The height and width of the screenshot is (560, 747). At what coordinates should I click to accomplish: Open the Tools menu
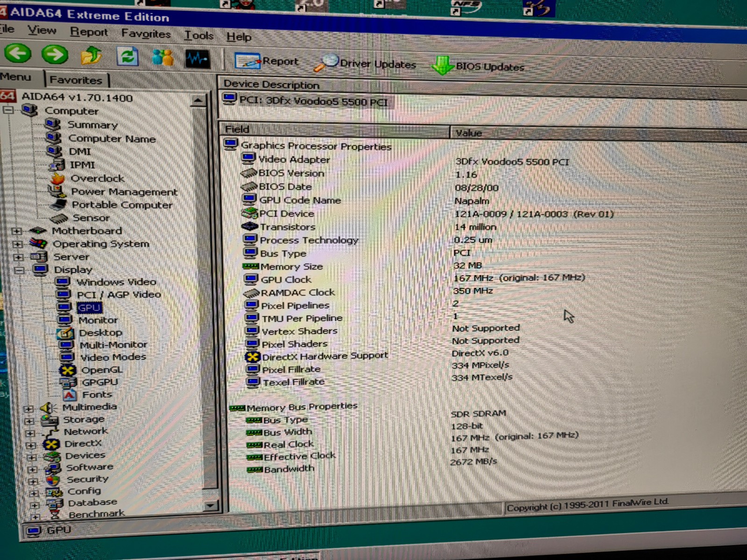(198, 35)
